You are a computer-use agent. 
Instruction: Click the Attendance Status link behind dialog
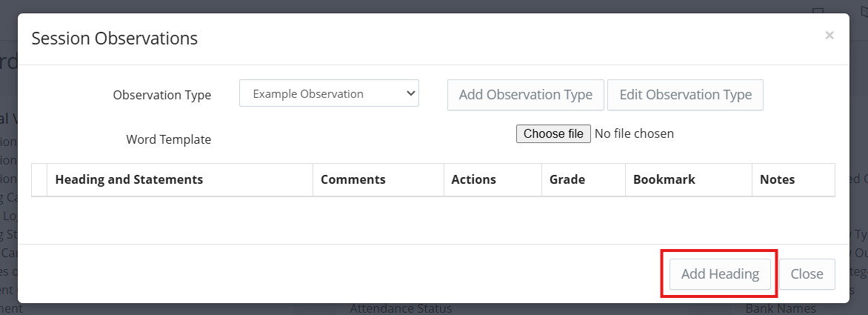pos(401,309)
